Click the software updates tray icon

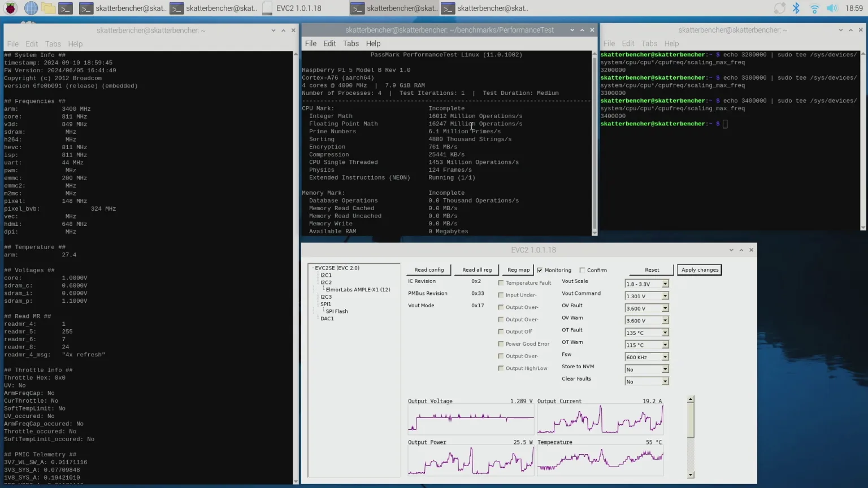[780, 8]
